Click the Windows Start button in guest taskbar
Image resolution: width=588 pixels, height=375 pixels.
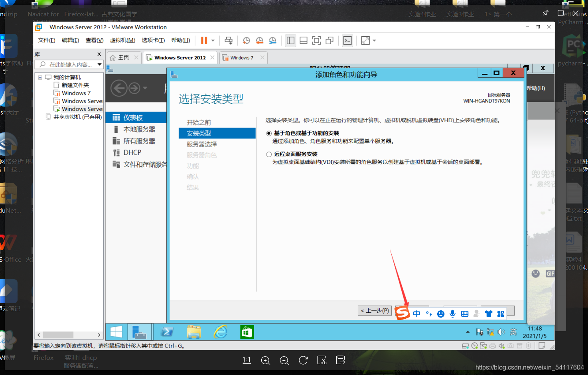click(116, 332)
